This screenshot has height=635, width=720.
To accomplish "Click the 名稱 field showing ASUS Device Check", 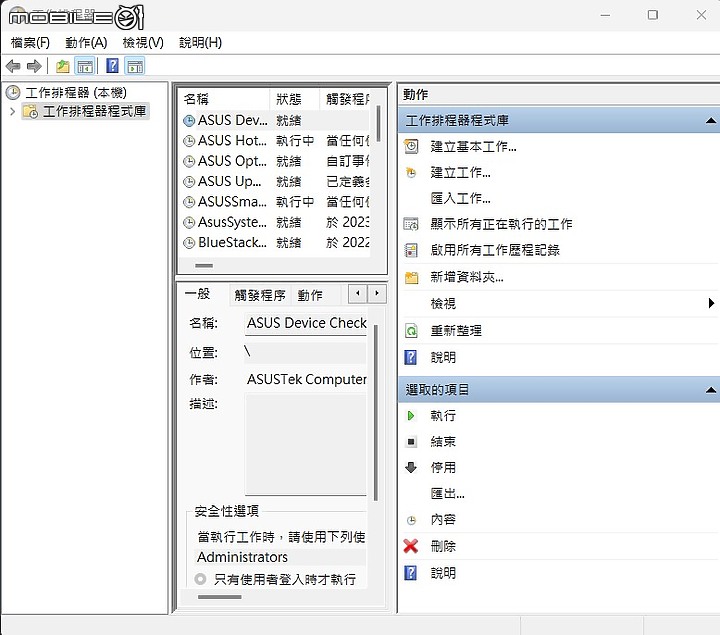I will click(306, 323).
